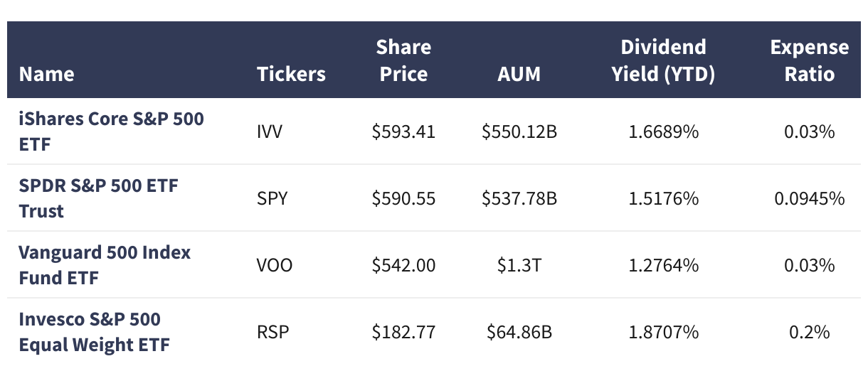Click the AUM column header

519,74
